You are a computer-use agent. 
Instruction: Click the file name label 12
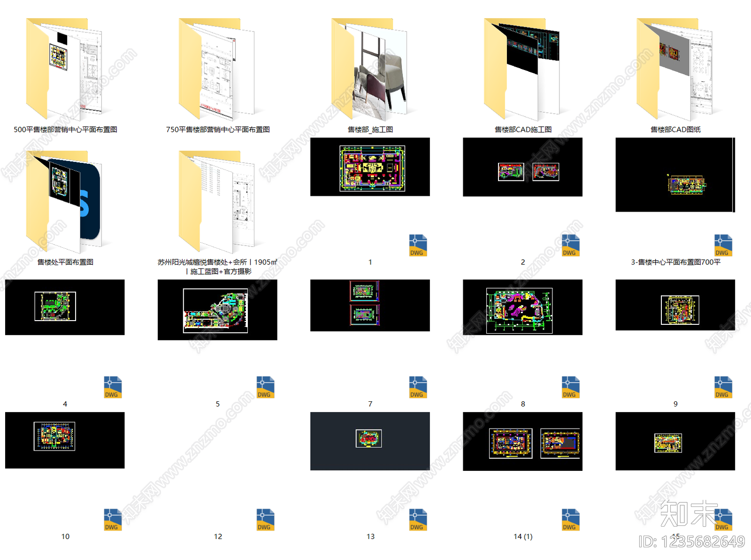[218, 537]
